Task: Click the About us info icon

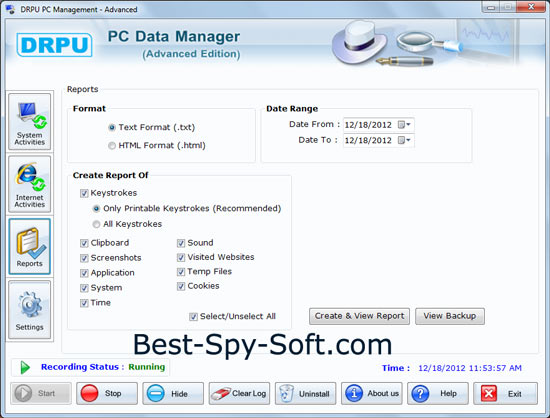Action: pyautogui.click(x=354, y=393)
